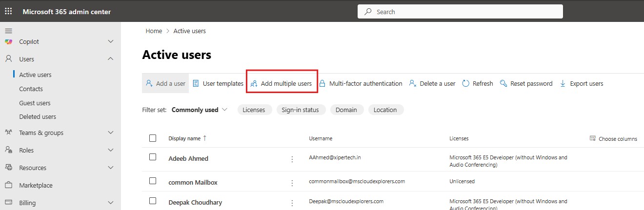Screen dimensions: 644x210
Task: Click the Copilot icon in sidebar
Action: [x=8, y=42]
